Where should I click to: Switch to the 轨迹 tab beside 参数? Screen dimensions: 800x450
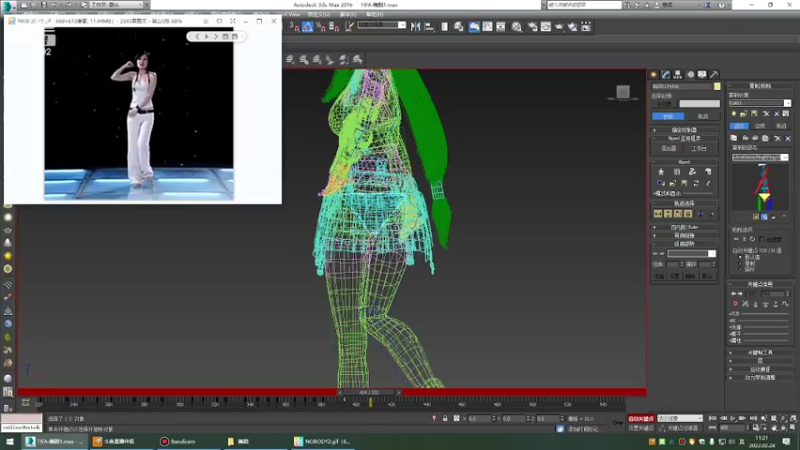point(702,116)
